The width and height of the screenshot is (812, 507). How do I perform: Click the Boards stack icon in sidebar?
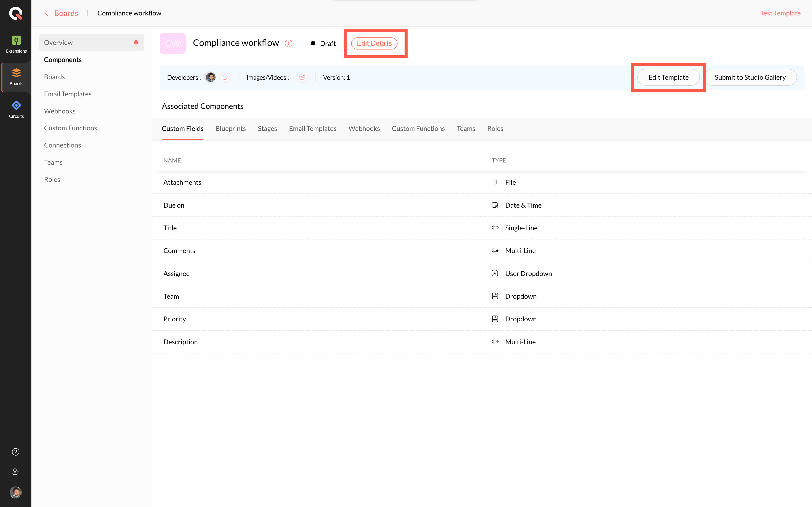16,73
